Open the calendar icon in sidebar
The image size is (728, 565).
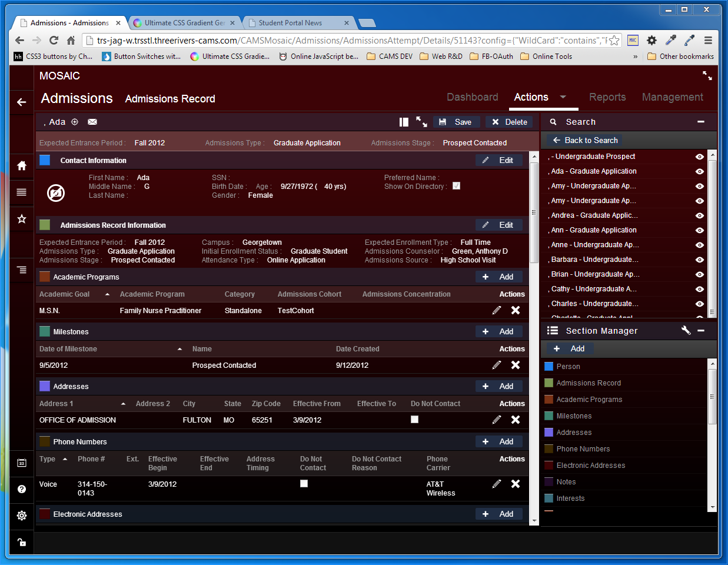(22, 463)
